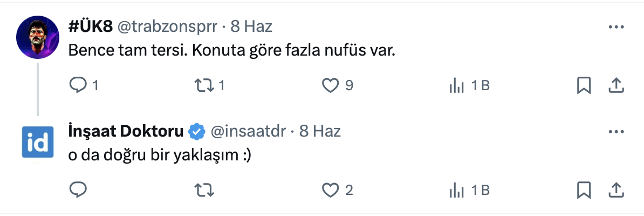Open more options for #ÜK8 tweet
The width and height of the screenshot is (644, 216).
[616, 26]
